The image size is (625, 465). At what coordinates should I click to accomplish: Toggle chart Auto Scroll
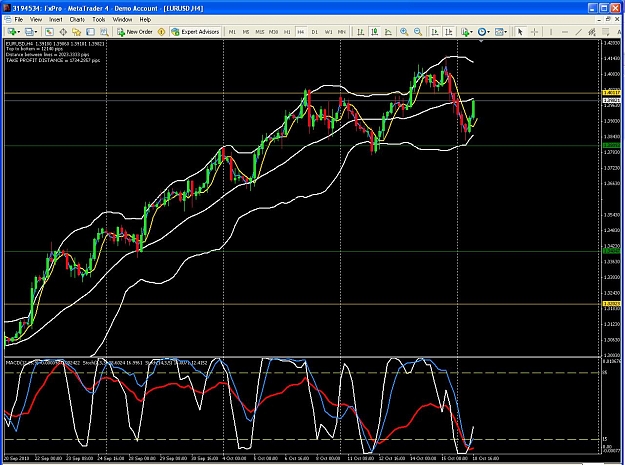coord(435,32)
